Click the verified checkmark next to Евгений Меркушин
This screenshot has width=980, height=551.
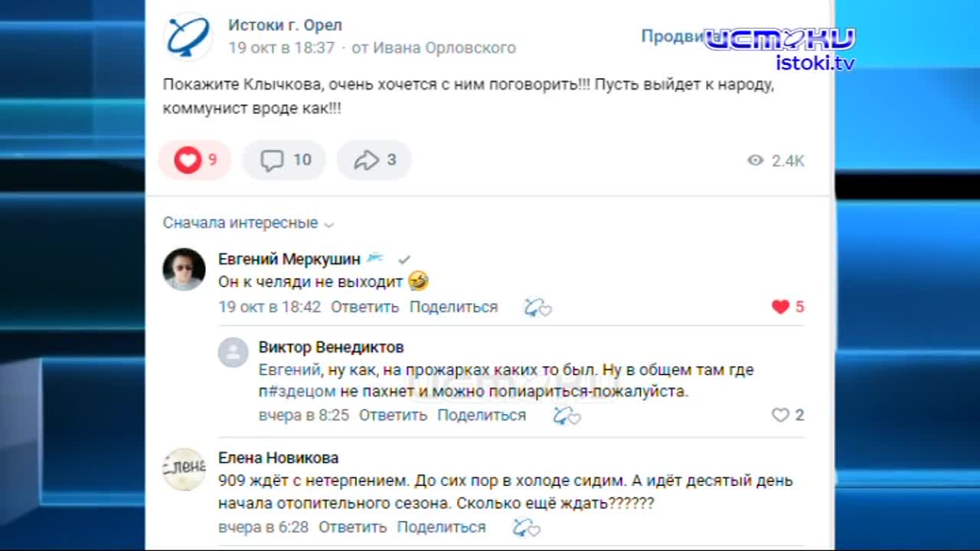click(x=403, y=259)
